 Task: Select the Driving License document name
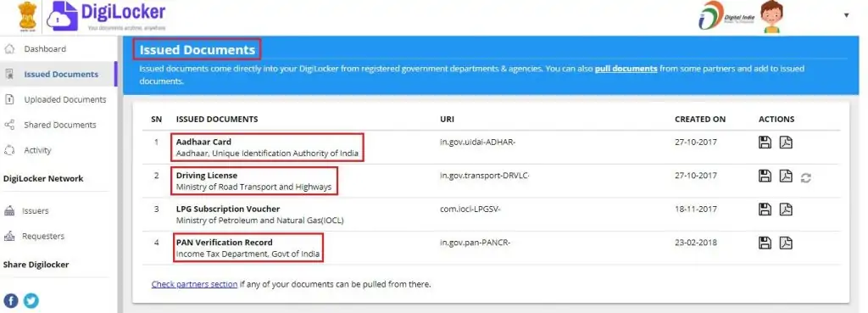point(207,176)
